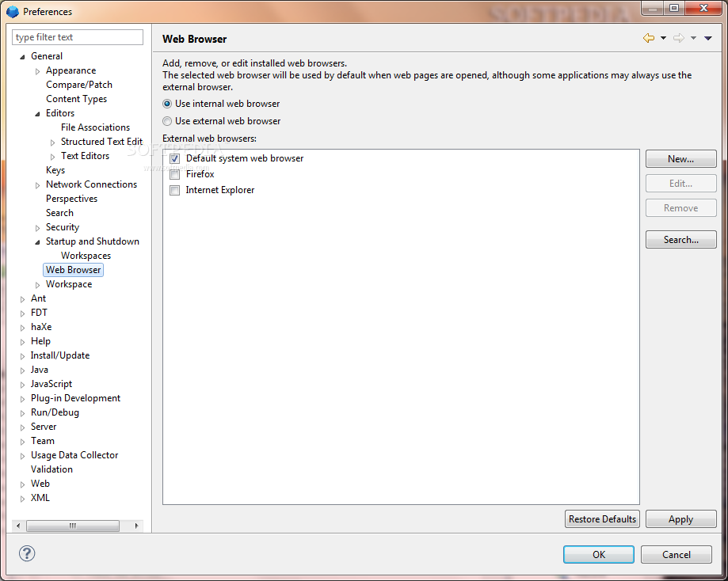The height and width of the screenshot is (581, 728).
Task: Click tree horizontal scrollbar right arrow
Action: (x=136, y=526)
